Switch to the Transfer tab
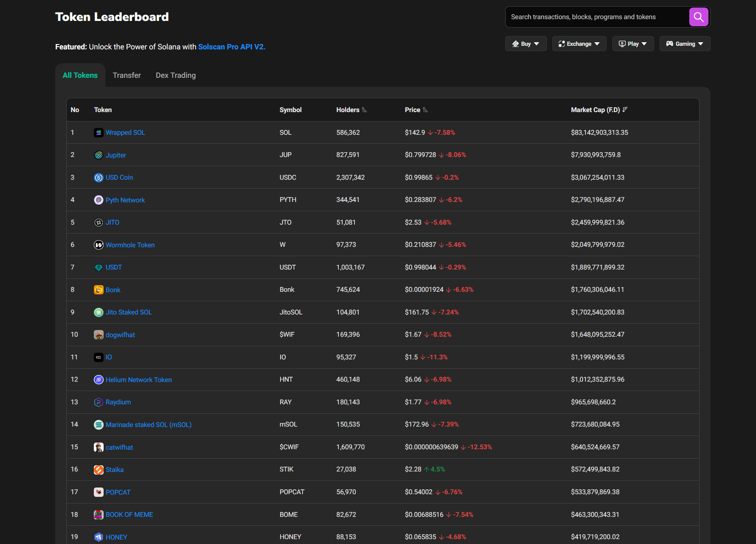The image size is (756, 544). point(127,75)
